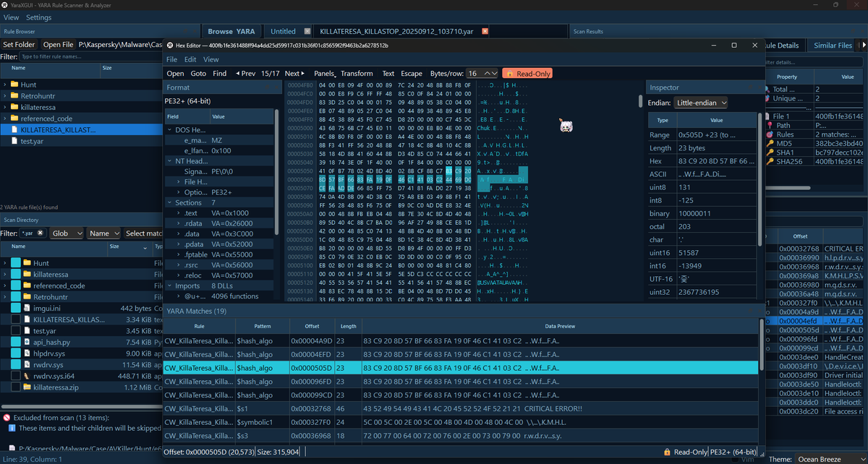The height and width of the screenshot is (464, 868).
Task: Focus the Rule Browser filter input
Action: tap(90, 56)
